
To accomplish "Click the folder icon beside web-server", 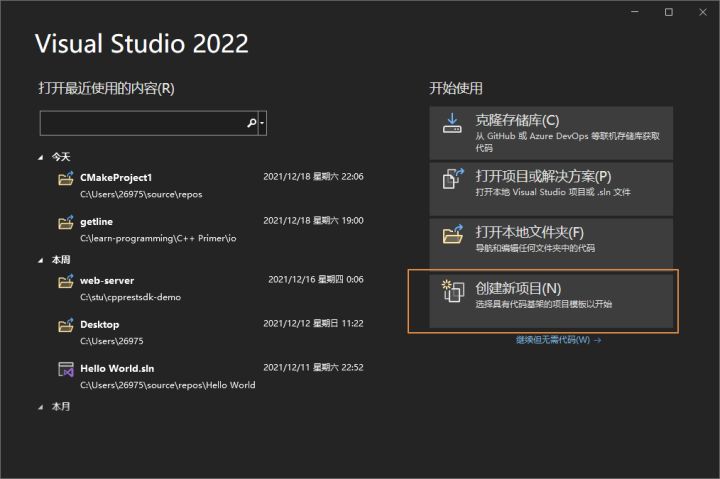I will (x=66, y=281).
